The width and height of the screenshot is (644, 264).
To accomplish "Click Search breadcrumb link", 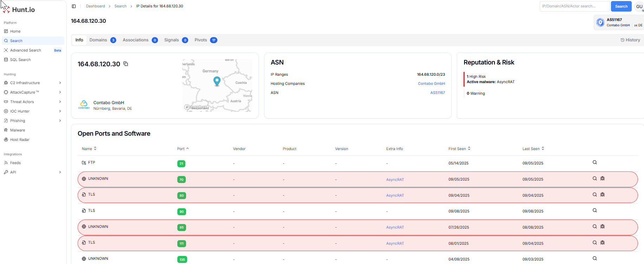I will coord(120,6).
